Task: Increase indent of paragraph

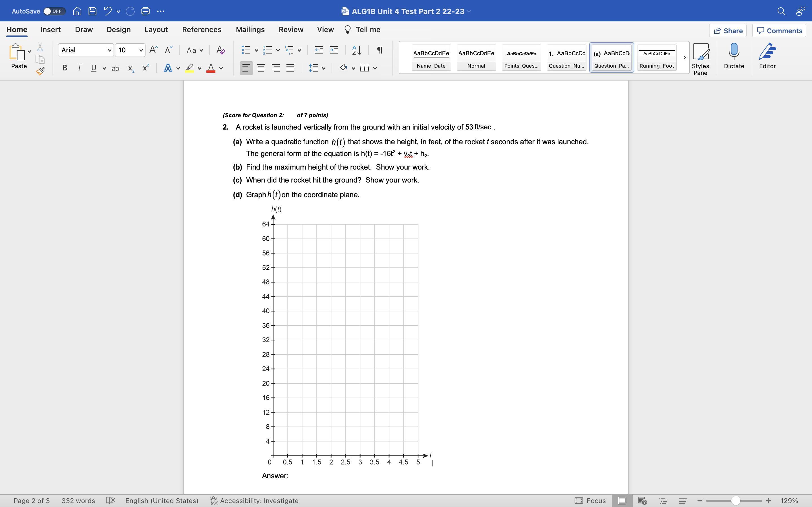Action: pyautogui.click(x=334, y=50)
